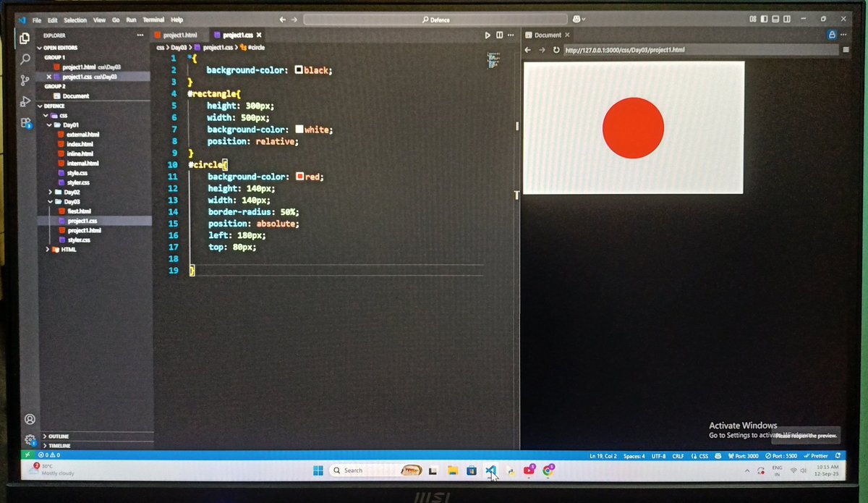Go back in the preview browser
The width and height of the screenshot is (868, 503).
(x=528, y=50)
